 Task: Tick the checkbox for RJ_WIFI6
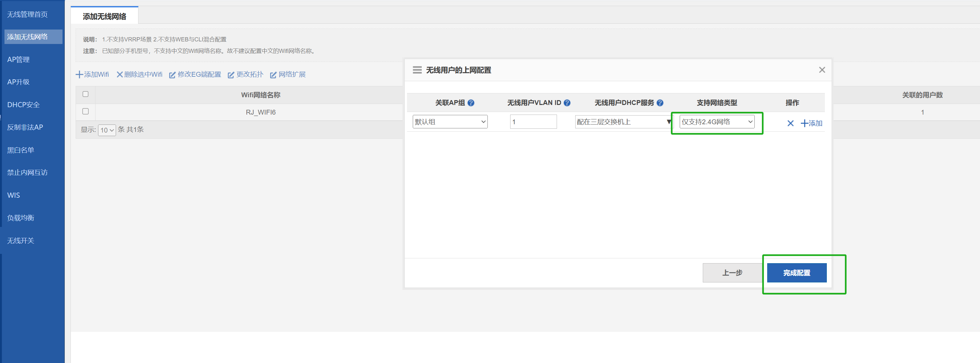coord(86,112)
